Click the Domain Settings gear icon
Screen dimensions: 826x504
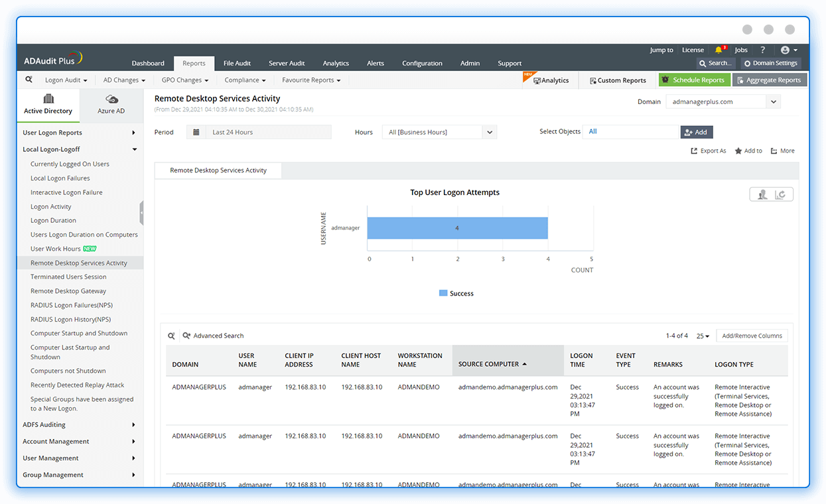click(747, 63)
